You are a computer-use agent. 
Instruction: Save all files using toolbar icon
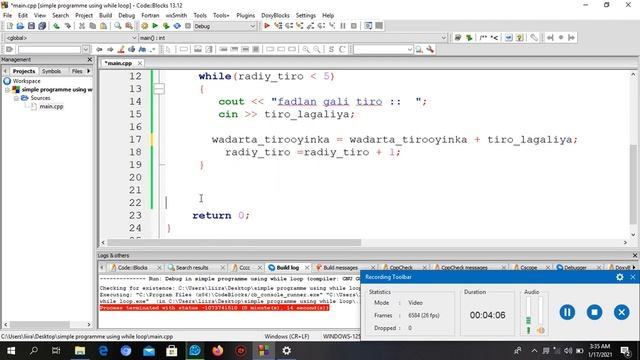click(42, 26)
